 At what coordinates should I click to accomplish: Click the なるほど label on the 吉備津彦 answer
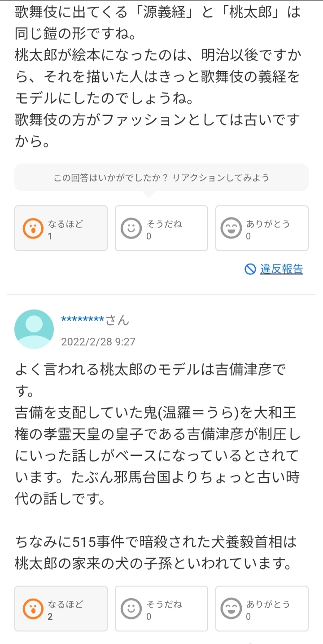tap(65, 604)
